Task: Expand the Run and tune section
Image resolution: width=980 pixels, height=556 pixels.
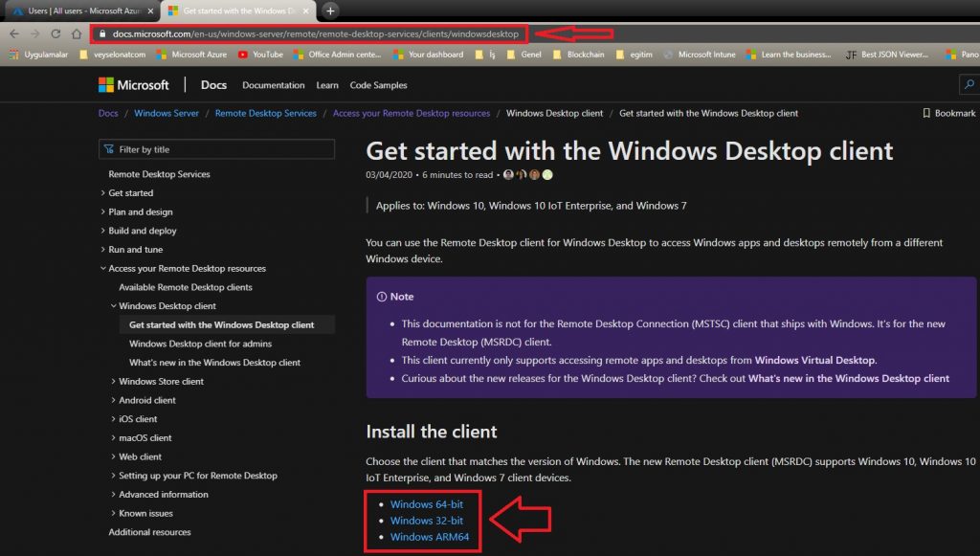Action: [x=132, y=249]
